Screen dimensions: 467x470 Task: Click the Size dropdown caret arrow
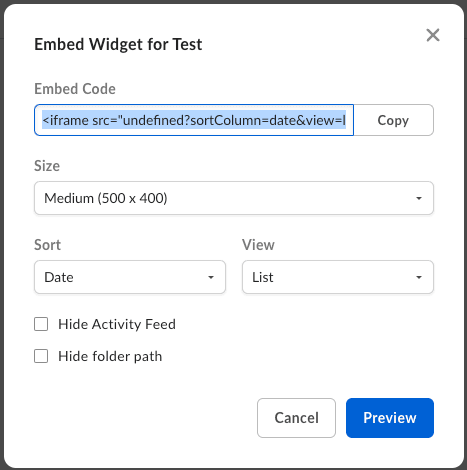pyautogui.click(x=419, y=198)
